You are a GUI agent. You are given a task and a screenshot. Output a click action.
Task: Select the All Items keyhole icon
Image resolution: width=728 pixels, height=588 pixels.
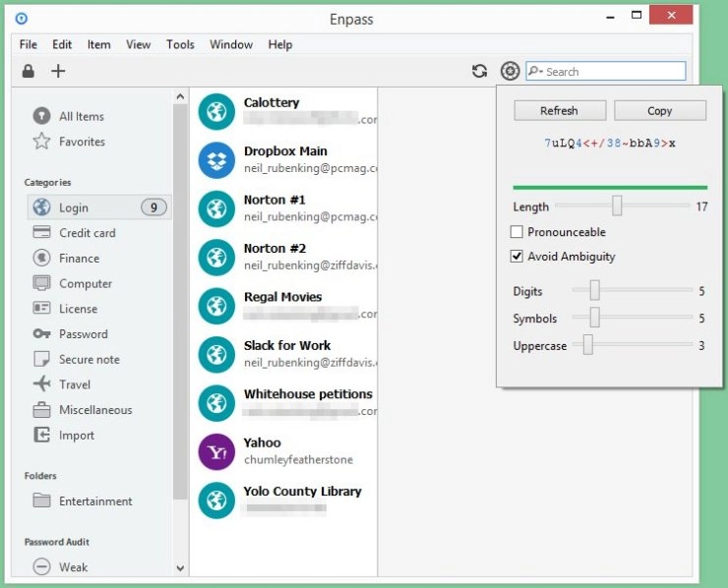pos(41,116)
